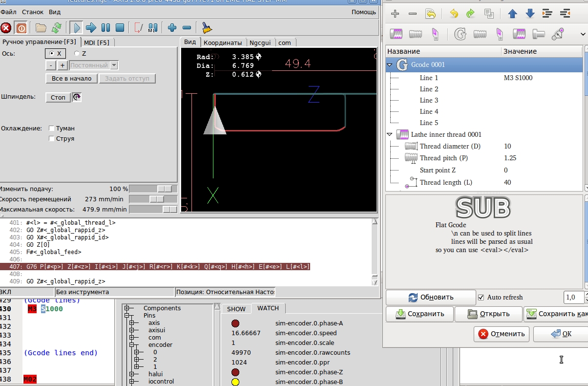The height and width of the screenshot is (386, 588).
Task: Click the Сохранить button
Action: (x=420, y=314)
